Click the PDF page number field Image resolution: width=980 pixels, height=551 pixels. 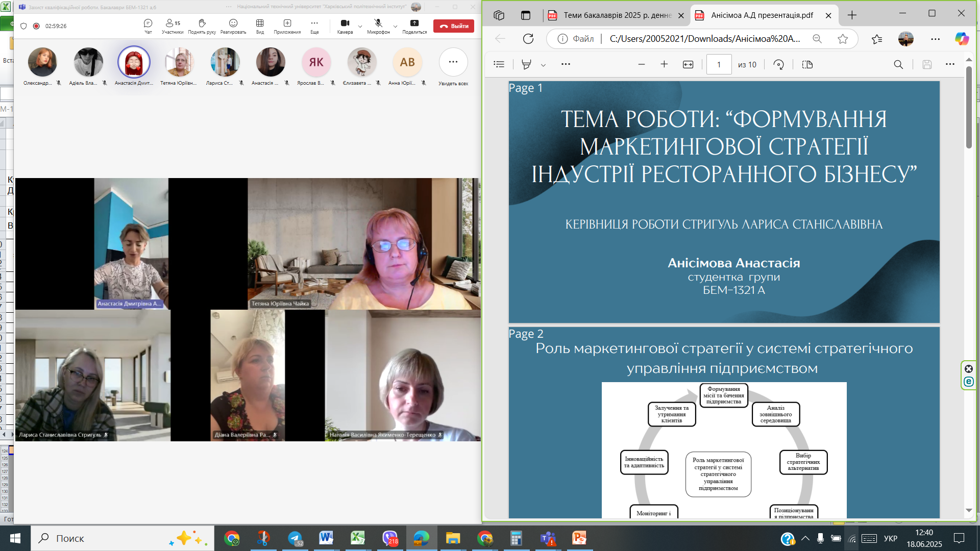719,65
